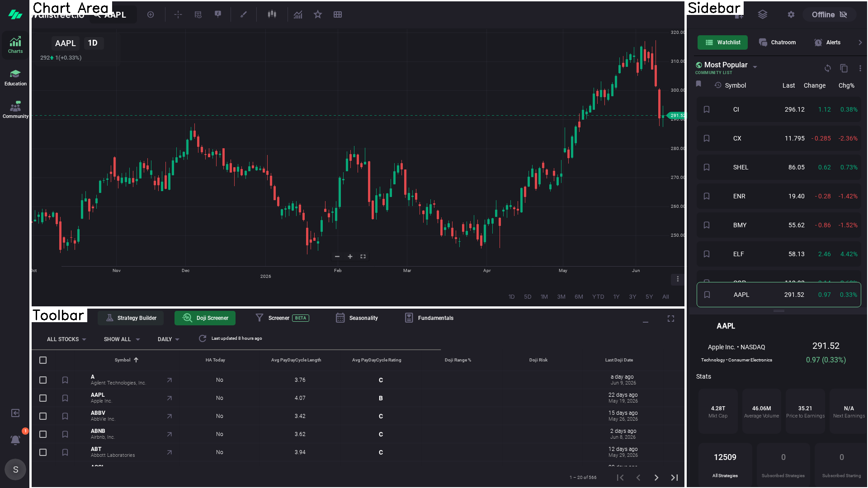Set chart range to 5Y

click(x=649, y=297)
